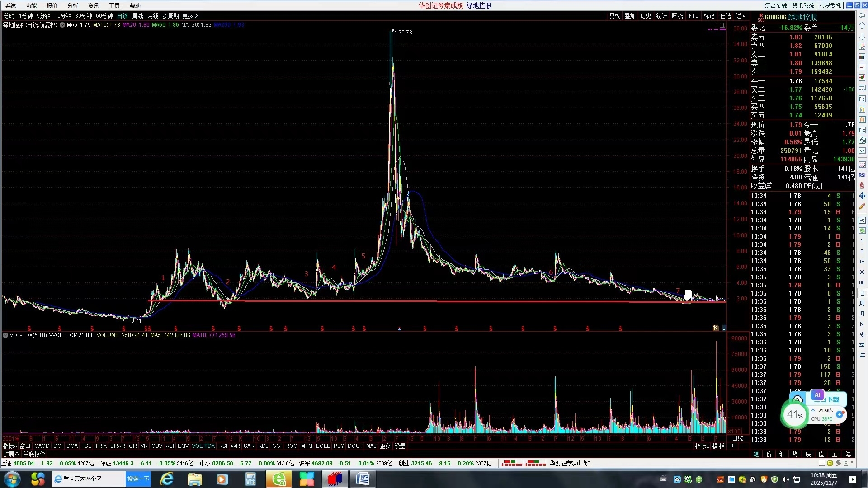The width and height of the screenshot is (868, 488).
Task: Click the 复权 button above chart
Action: pyautogui.click(x=614, y=16)
